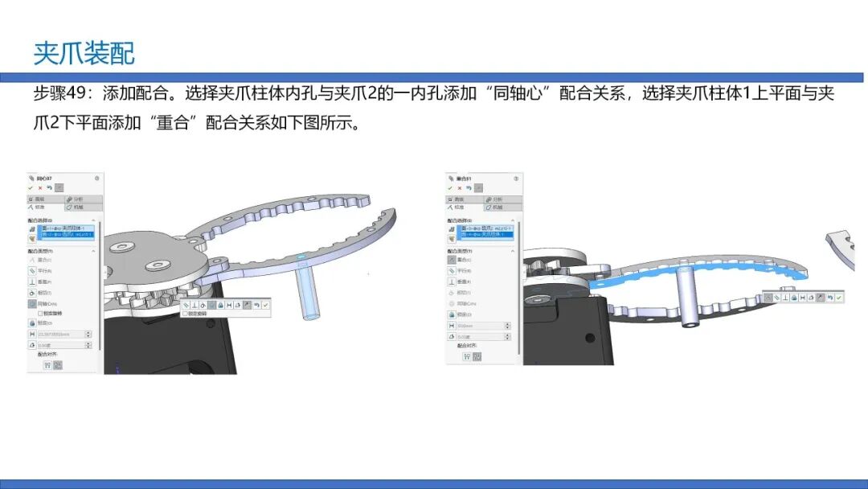The image size is (868, 489).
Task: Click coincident icon in right floating mate toolbar
Action: coord(768,298)
